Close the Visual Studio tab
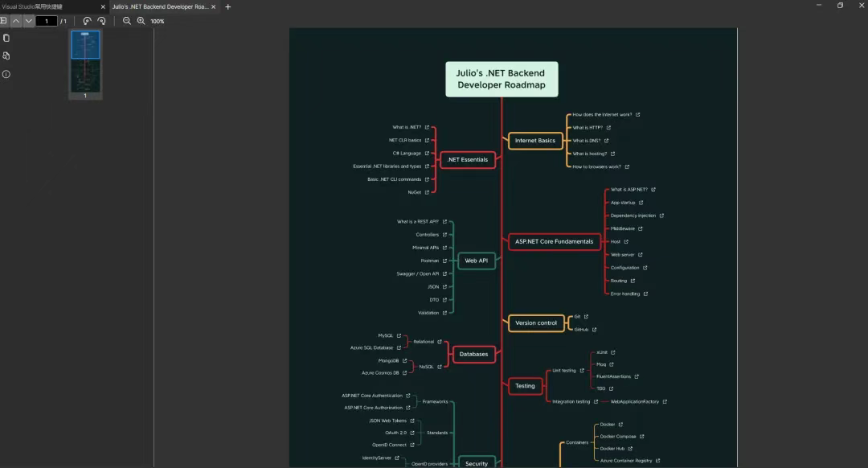Image resolution: width=868 pixels, height=468 pixels. tap(103, 6)
